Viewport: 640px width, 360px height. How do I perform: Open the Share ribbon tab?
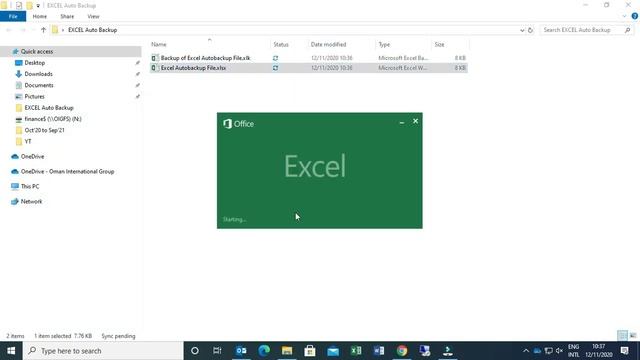[x=67, y=16]
